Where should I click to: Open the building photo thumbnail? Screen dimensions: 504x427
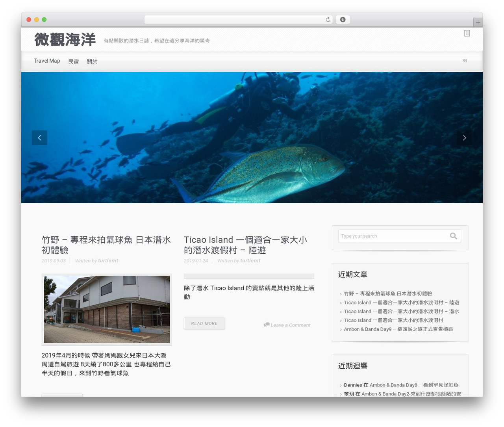107,310
